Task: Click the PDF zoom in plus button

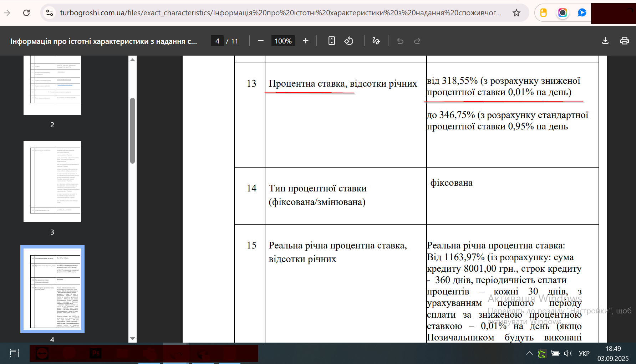Action: (306, 41)
